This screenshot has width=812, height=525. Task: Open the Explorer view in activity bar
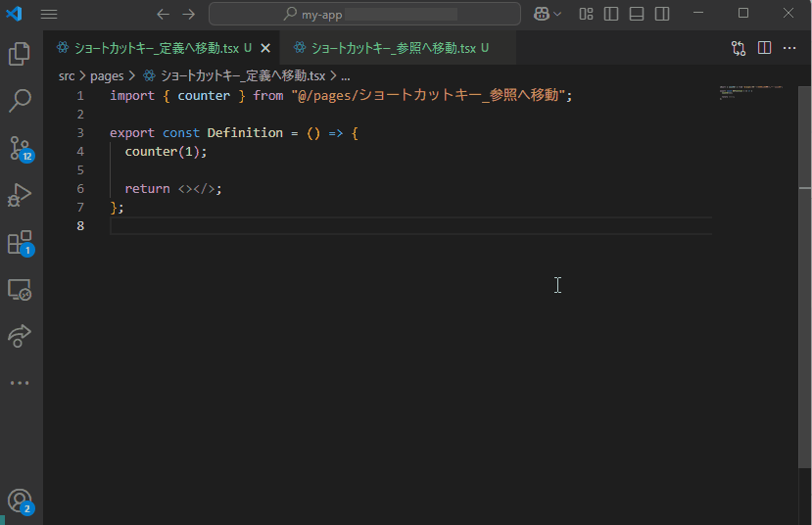point(20,54)
